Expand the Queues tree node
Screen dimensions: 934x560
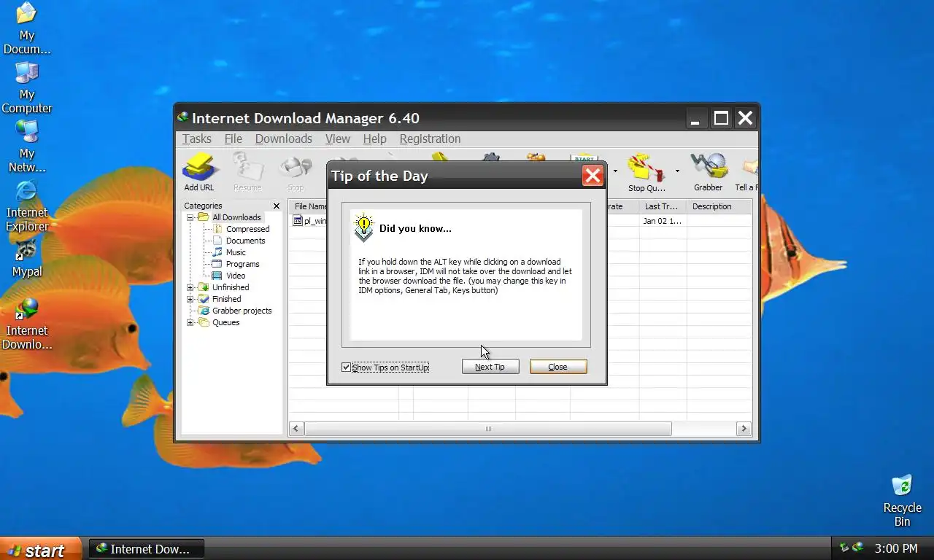pyautogui.click(x=190, y=322)
